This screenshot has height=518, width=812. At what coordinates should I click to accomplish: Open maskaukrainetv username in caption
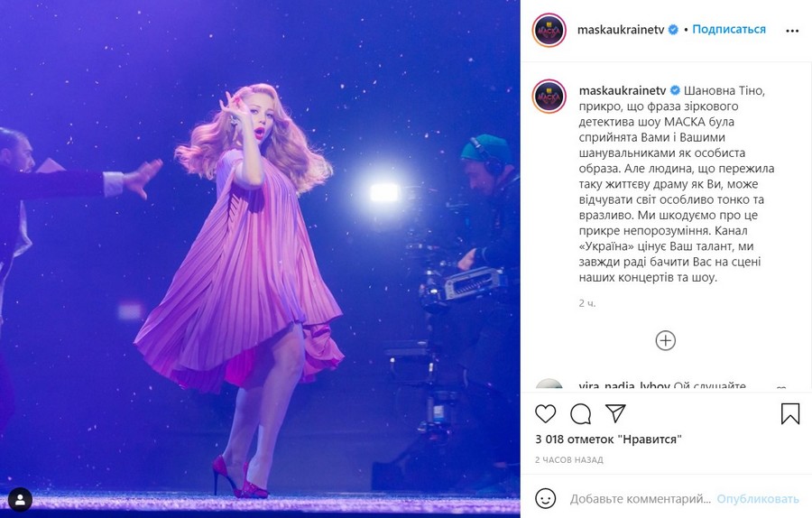click(x=622, y=90)
